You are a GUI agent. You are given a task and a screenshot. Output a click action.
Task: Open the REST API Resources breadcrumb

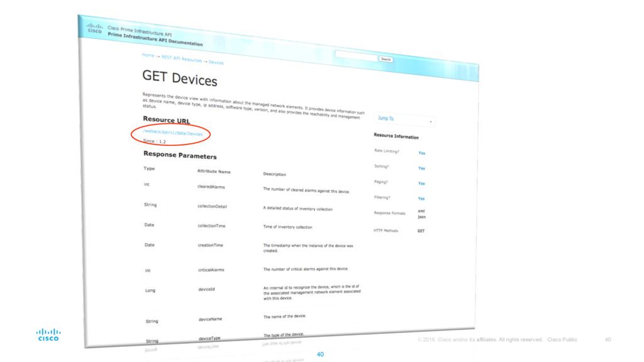click(182, 59)
